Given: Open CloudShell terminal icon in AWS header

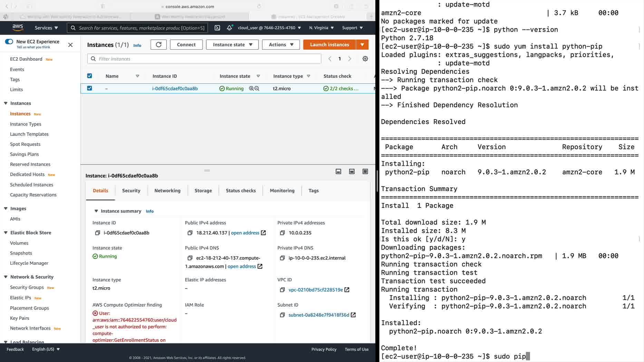Looking at the screenshot, I should tap(217, 28).
